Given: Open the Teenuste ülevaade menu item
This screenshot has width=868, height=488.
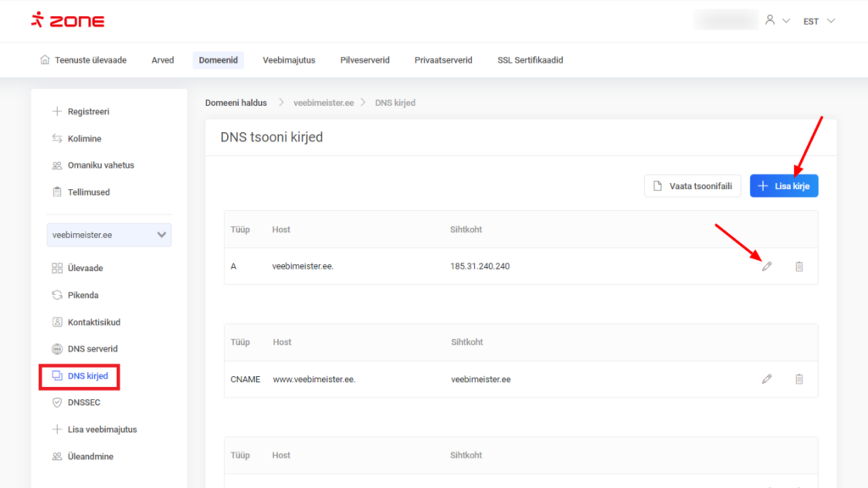Looking at the screenshot, I should coord(90,60).
